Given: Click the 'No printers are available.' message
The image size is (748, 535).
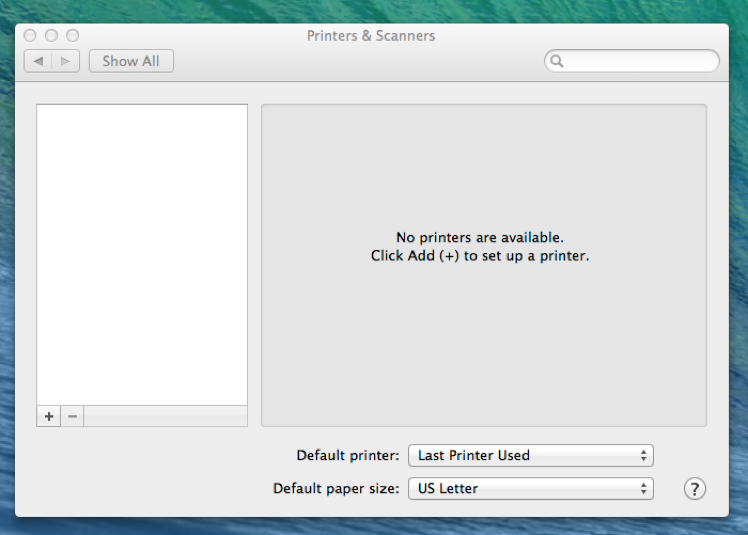Looking at the screenshot, I should pos(480,237).
